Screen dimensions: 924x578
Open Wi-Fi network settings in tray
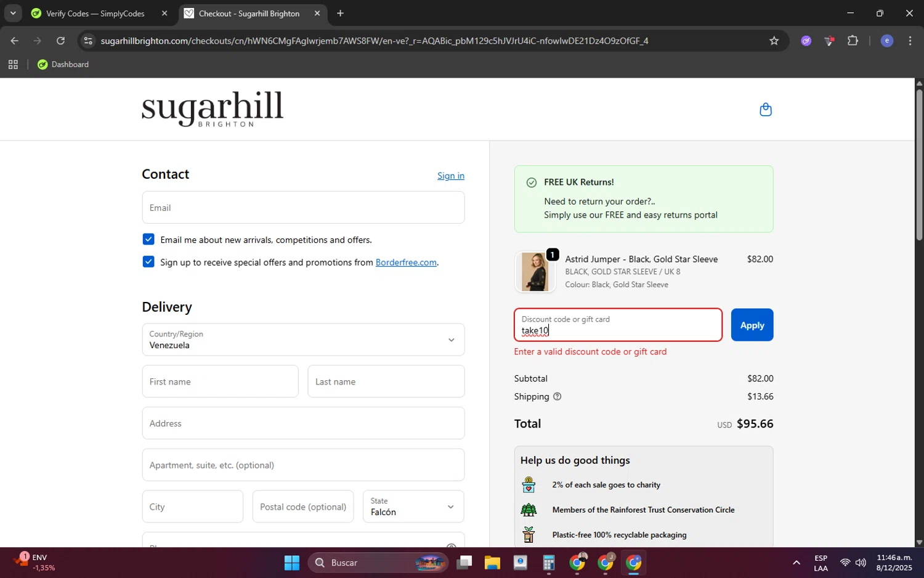pyautogui.click(x=845, y=563)
